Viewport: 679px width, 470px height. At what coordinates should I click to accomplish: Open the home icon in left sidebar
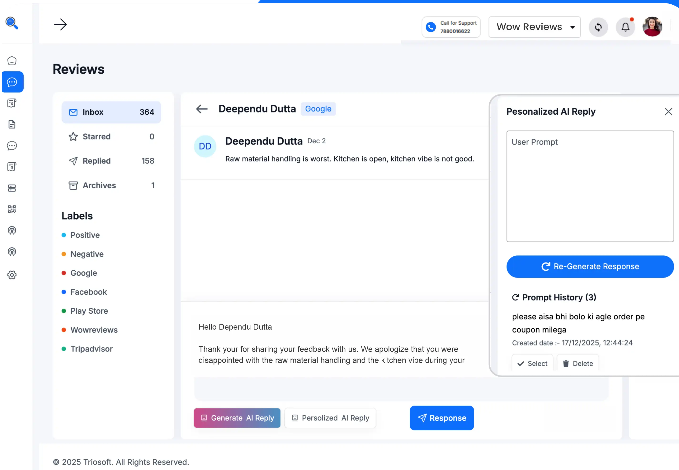pyautogui.click(x=12, y=60)
